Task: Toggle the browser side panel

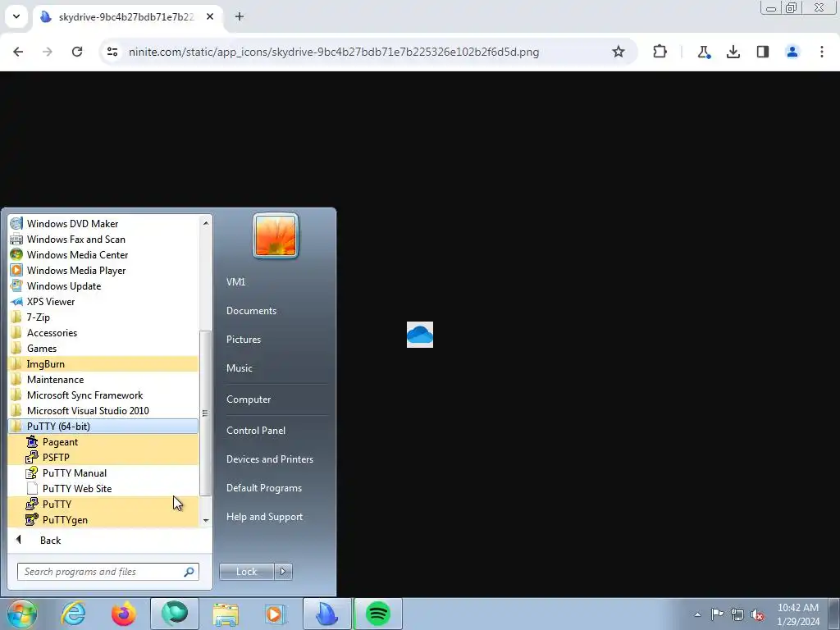Action: [763, 52]
